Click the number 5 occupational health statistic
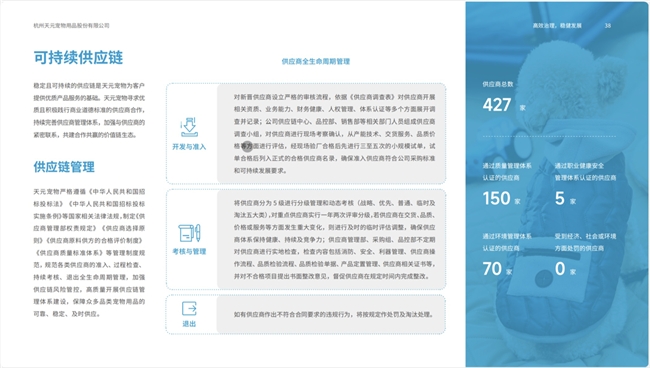650x368 pixels. point(560,198)
